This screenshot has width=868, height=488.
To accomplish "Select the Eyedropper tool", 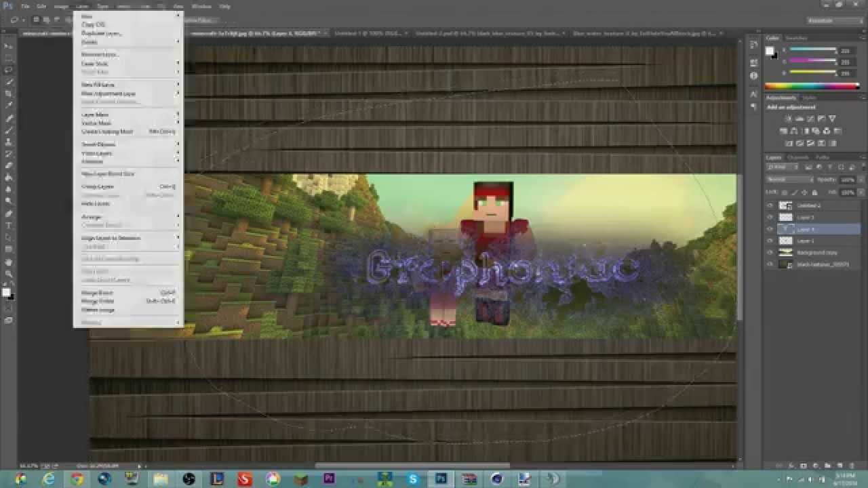I will [9, 105].
